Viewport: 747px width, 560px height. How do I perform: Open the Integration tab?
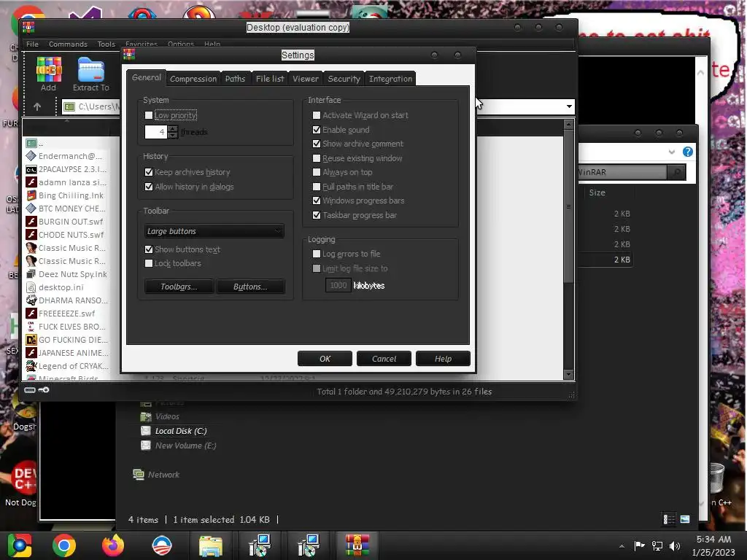click(x=390, y=79)
